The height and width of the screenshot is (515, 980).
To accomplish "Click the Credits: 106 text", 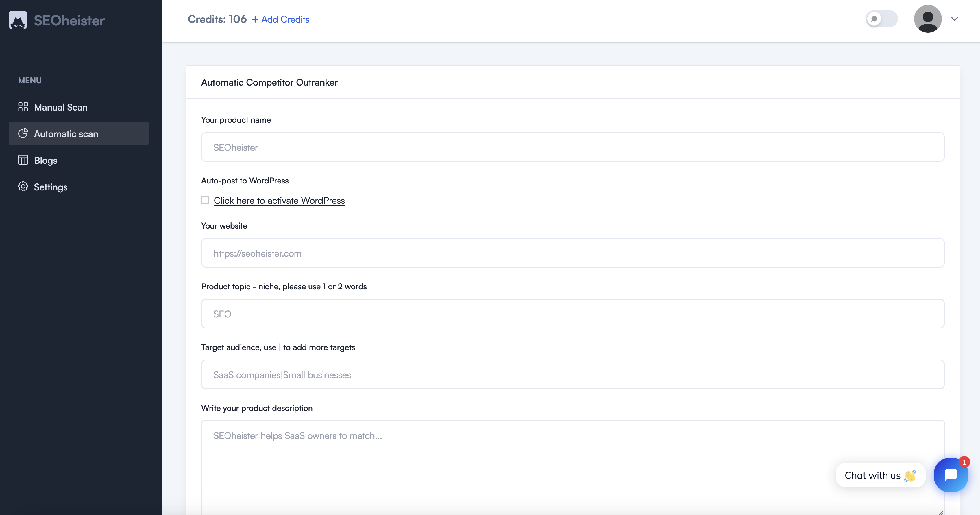I will tap(217, 19).
